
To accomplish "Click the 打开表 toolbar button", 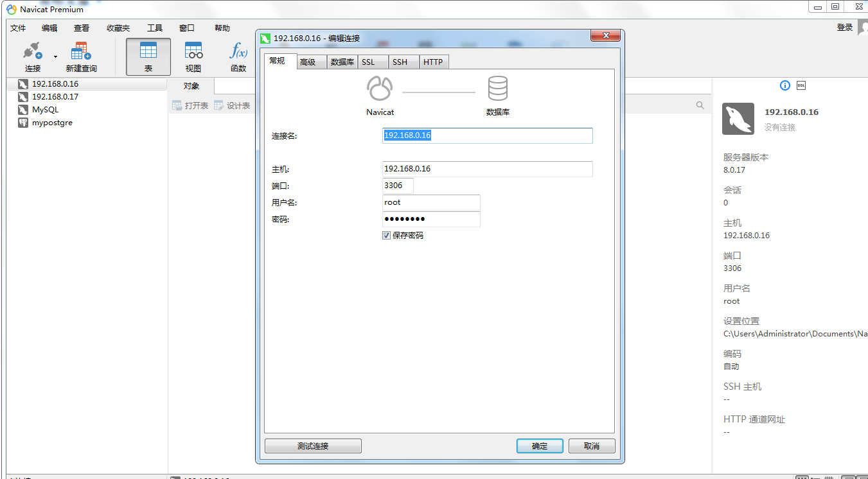I will point(190,105).
